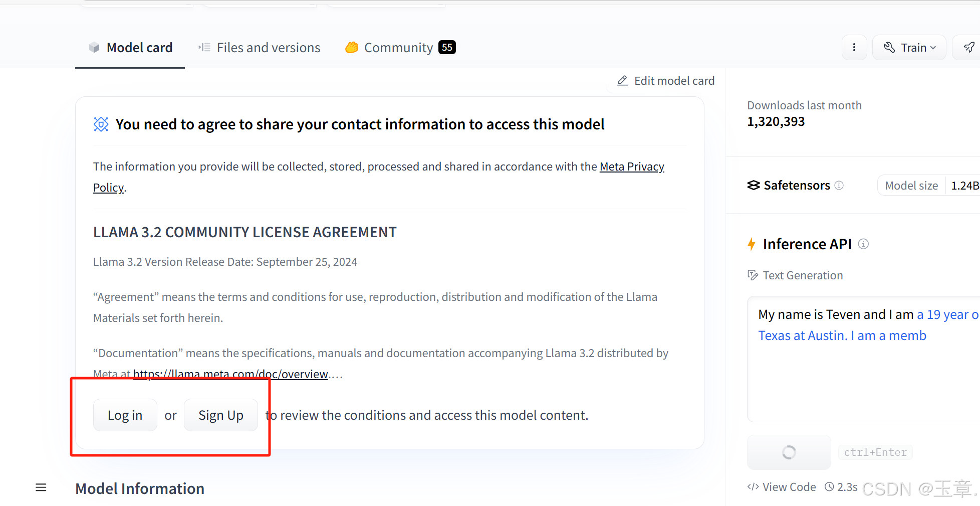Click the Llama 3.2 Version Release Date line
The width and height of the screenshot is (980, 506).
[x=225, y=262]
